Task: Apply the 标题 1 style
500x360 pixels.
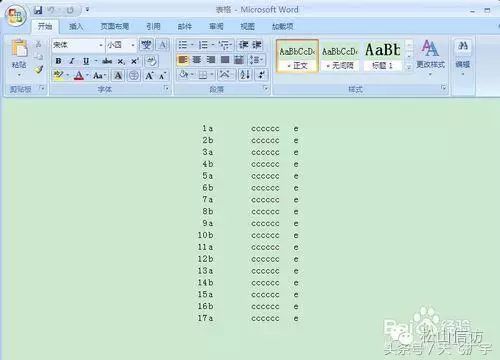Action: click(x=382, y=56)
